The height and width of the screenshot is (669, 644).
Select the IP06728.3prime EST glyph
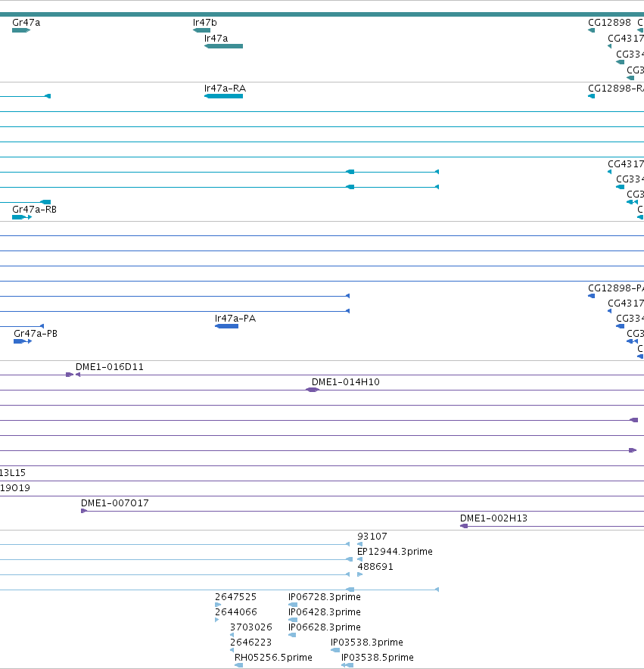(293, 605)
